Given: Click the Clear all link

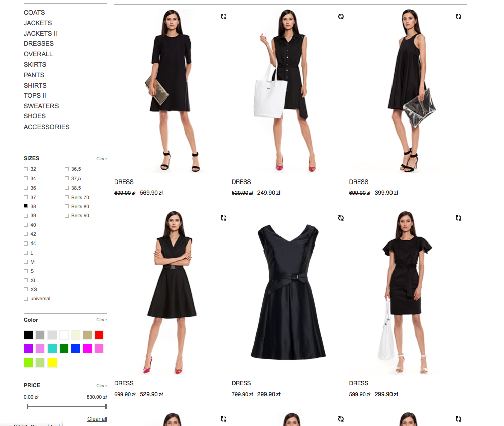Looking at the screenshot, I should tap(97, 419).
